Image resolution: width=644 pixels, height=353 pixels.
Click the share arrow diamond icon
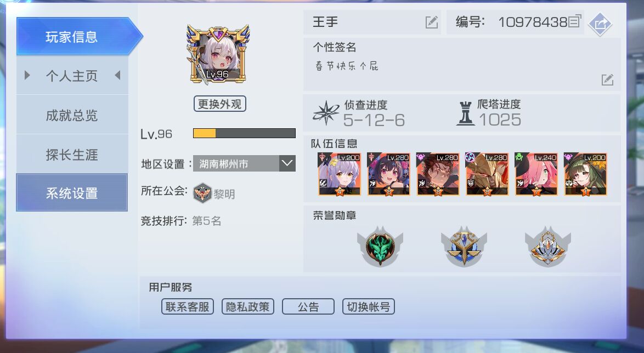[600, 24]
